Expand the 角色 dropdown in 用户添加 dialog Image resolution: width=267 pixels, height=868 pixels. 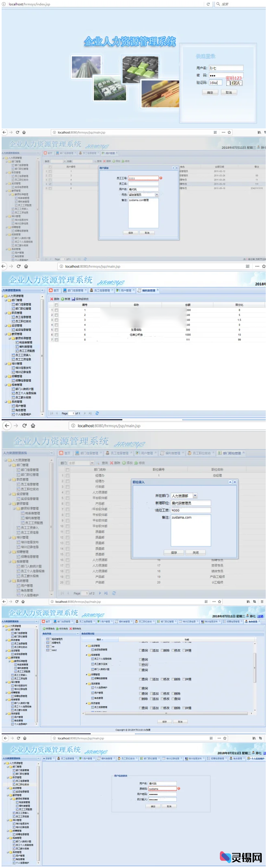pyautogui.click(x=156, y=195)
